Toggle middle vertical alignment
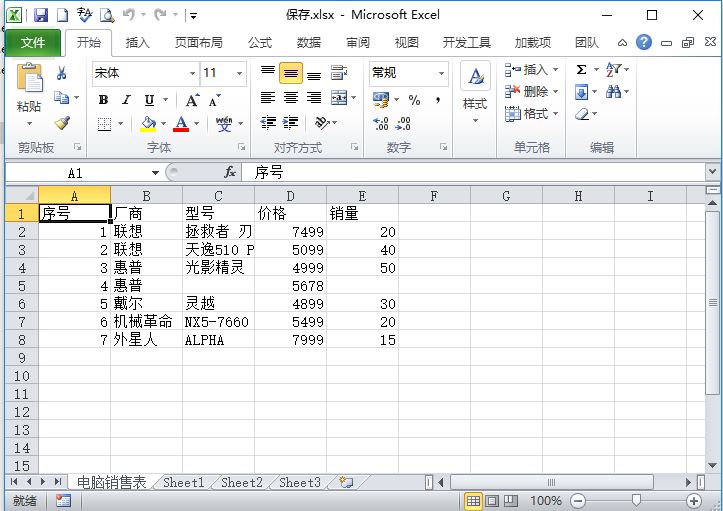 point(290,72)
